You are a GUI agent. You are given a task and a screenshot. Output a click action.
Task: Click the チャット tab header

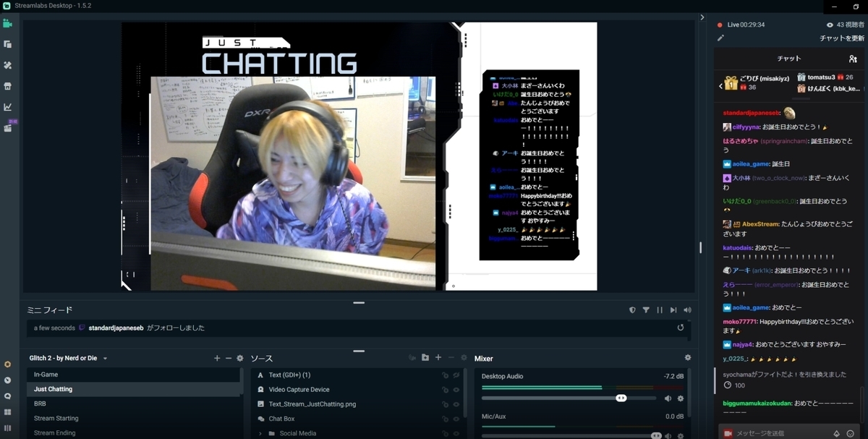click(x=789, y=59)
